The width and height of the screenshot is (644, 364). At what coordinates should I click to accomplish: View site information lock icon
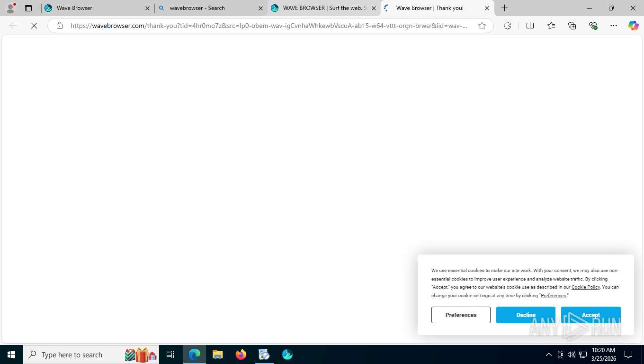[60, 26]
